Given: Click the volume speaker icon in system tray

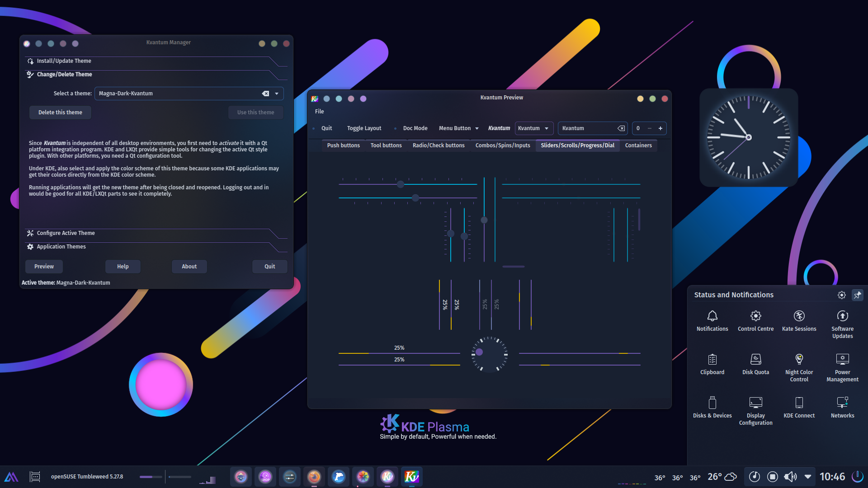Looking at the screenshot, I should pos(790,477).
